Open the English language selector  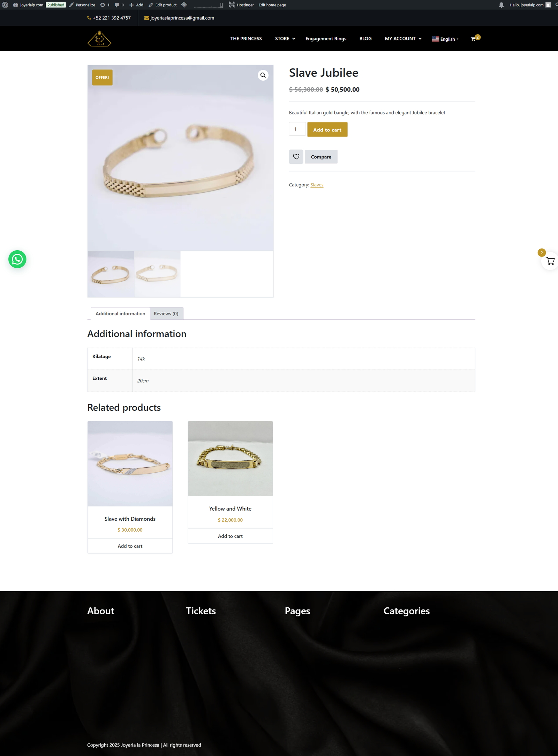(x=445, y=39)
